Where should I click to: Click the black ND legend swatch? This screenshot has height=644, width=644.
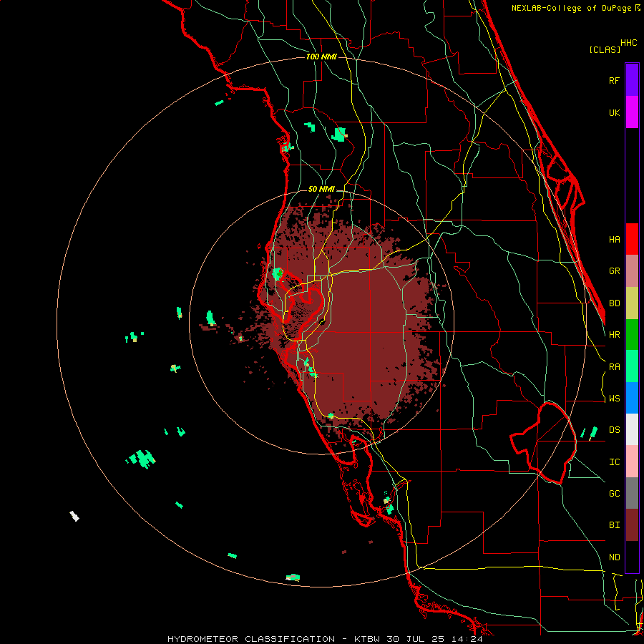pyautogui.click(x=632, y=557)
